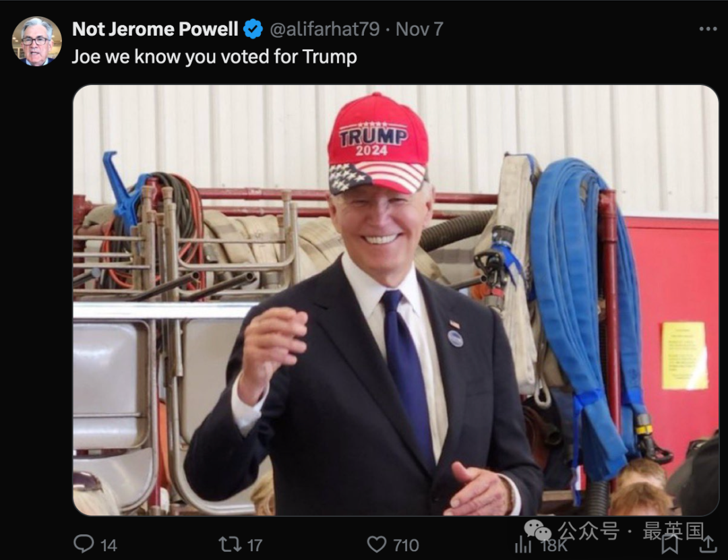Like the tweet with the heart icon

click(x=377, y=544)
